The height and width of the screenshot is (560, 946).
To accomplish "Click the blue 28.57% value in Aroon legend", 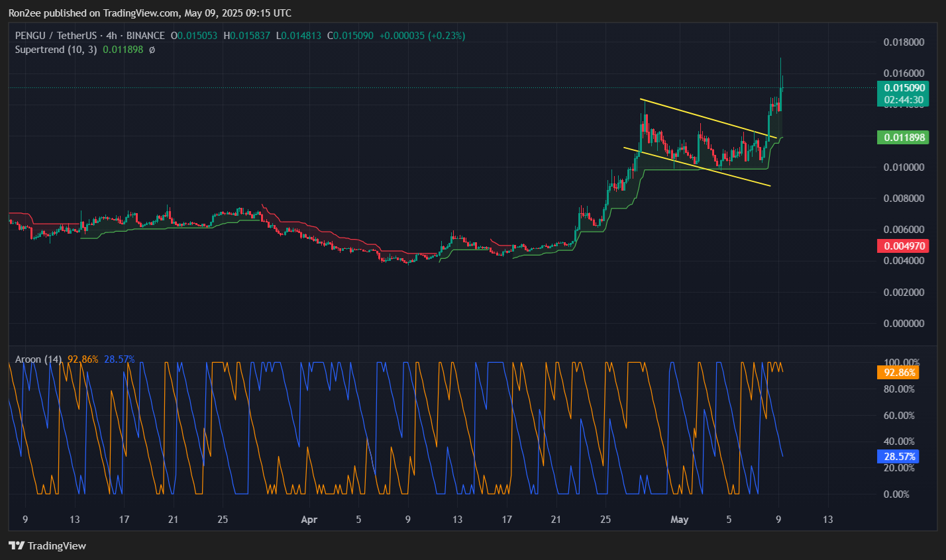I will (119, 359).
